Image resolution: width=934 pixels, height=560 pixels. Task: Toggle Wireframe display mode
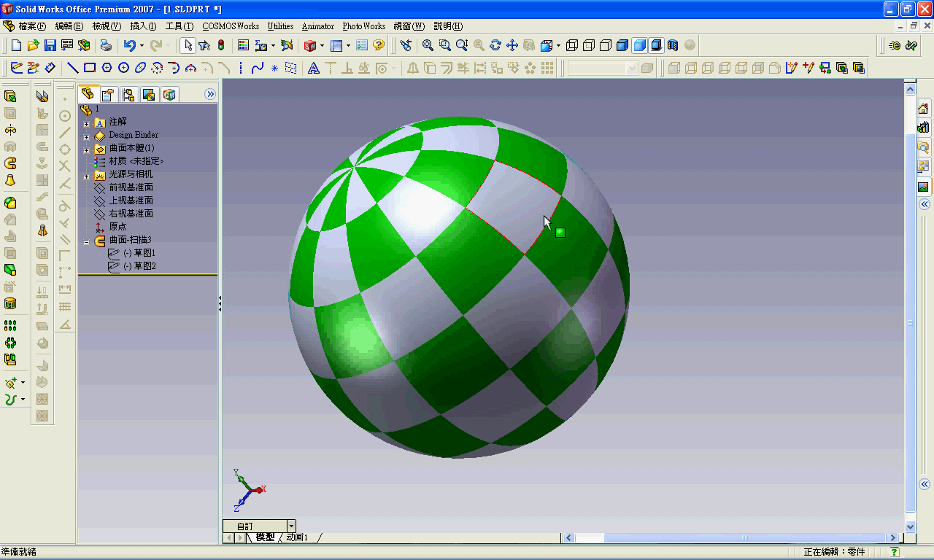[x=574, y=45]
